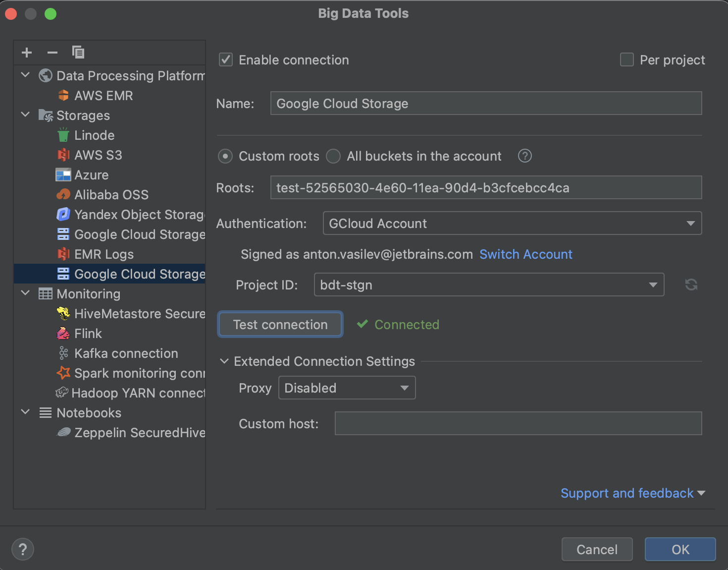
Task: Uncheck the Enable connection checkbox
Action: [x=225, y=59]
